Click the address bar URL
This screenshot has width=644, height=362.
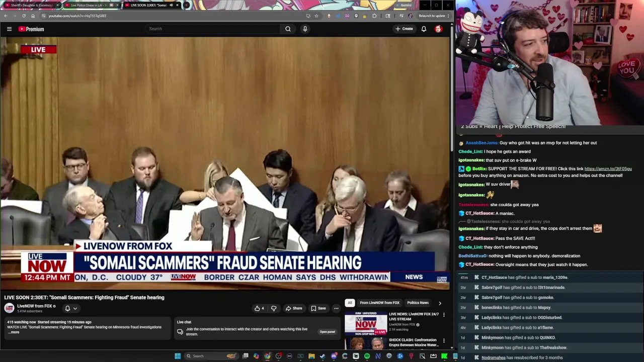(x=77, y=16)
